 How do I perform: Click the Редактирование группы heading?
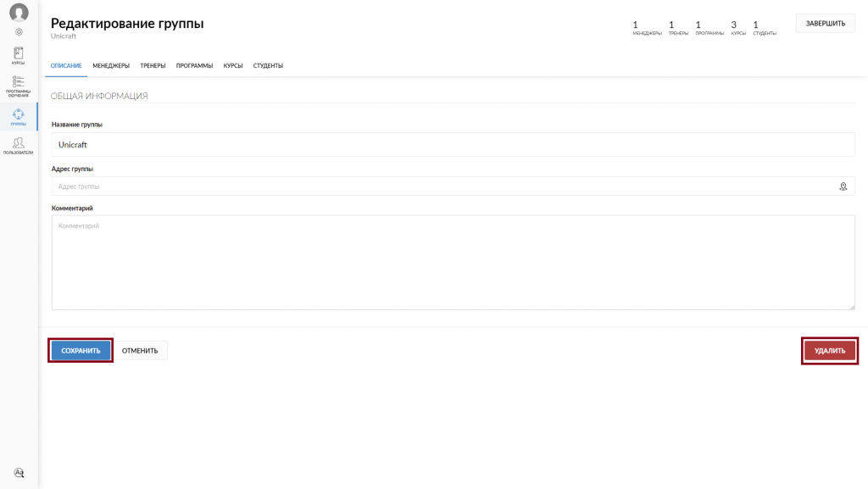pos(127,23)
